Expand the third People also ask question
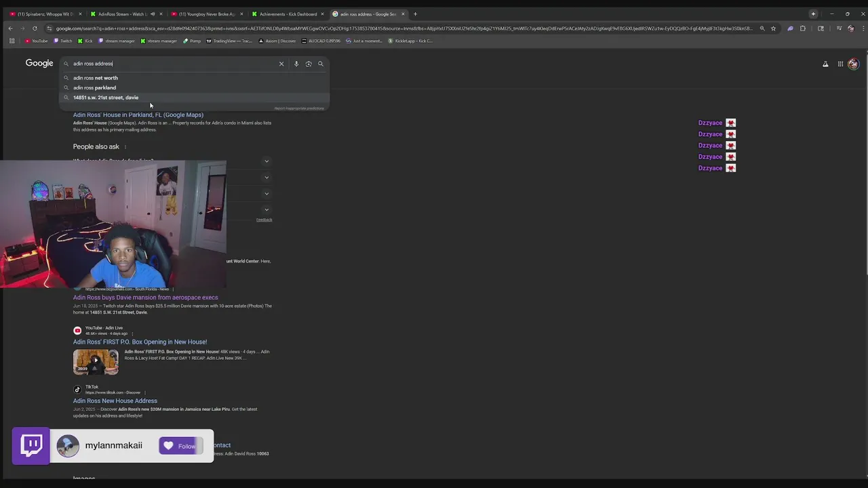 pos(267,194)
